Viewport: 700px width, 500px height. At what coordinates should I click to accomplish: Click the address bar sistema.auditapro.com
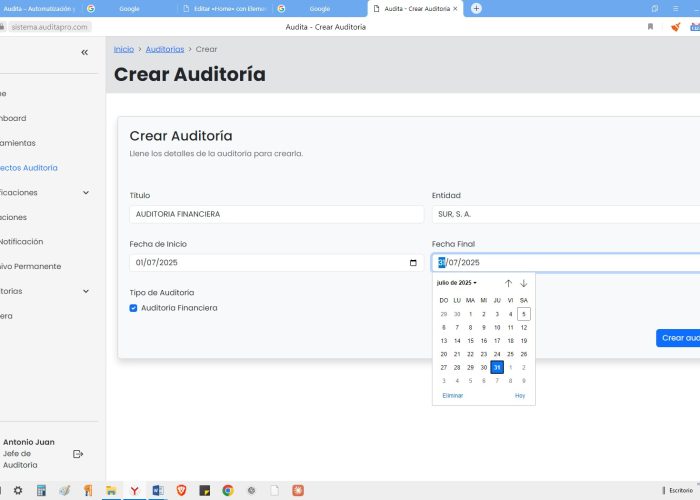point(50,27)
